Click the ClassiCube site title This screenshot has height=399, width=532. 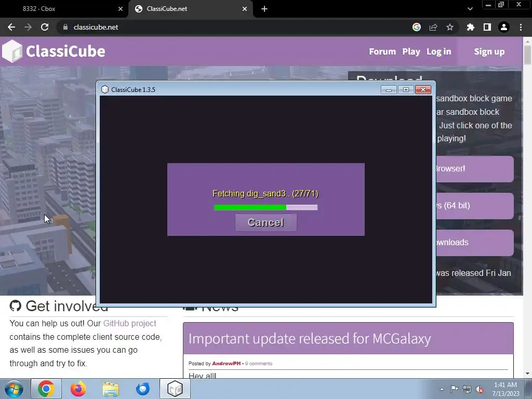point(65,51)
